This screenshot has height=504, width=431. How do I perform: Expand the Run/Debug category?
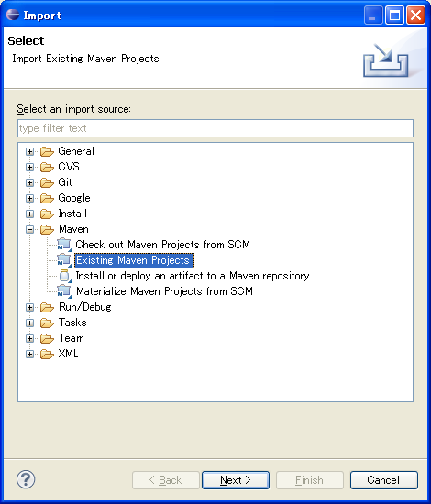(x=29, y=307)
